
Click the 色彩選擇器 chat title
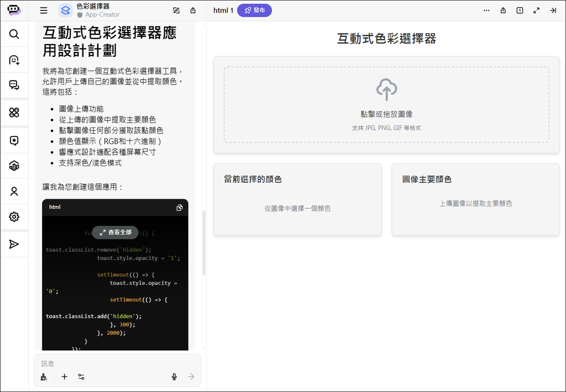(x=93, y=6)
